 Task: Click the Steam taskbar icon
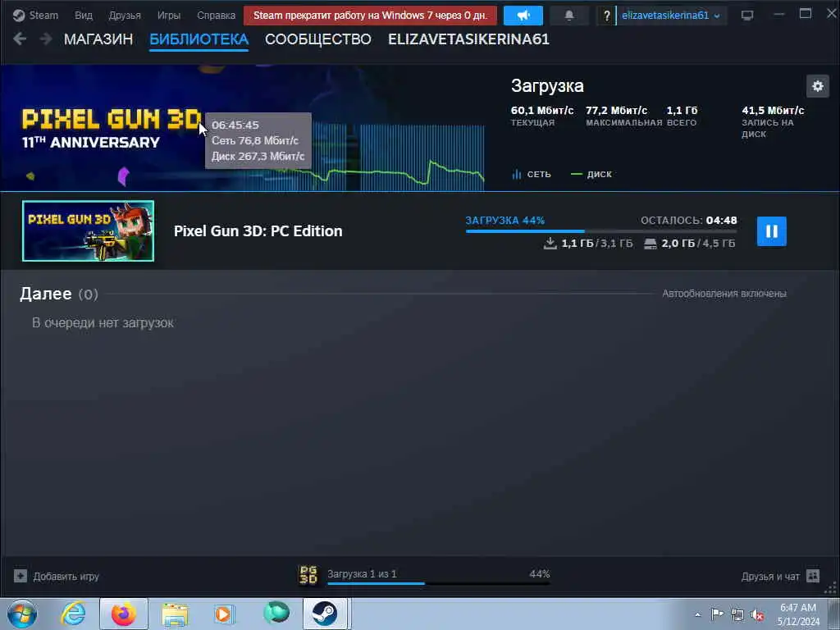tap(325, 614)
